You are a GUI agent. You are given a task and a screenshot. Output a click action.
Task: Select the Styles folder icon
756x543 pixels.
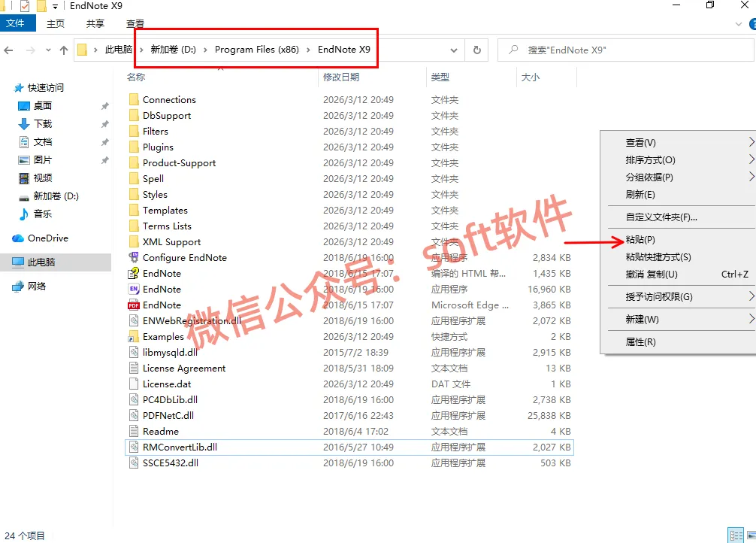click(134, 195)
